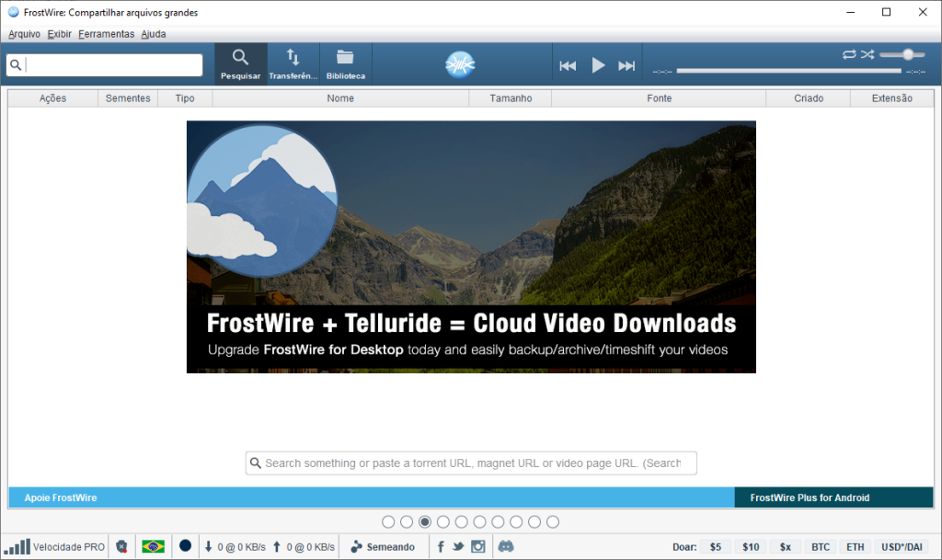This screenshot has width=942, height=560.
Task: Click the firewall status icon
Action: coord(121,545)
